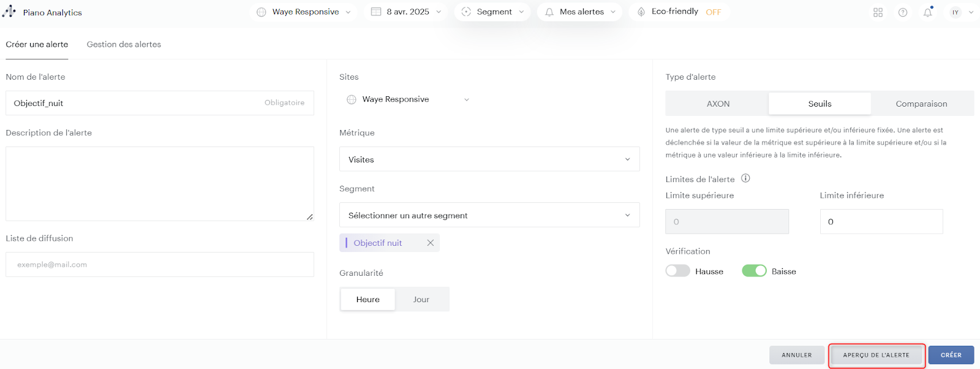
Task: Open the apps grid icon
Action: coord(878,12)
